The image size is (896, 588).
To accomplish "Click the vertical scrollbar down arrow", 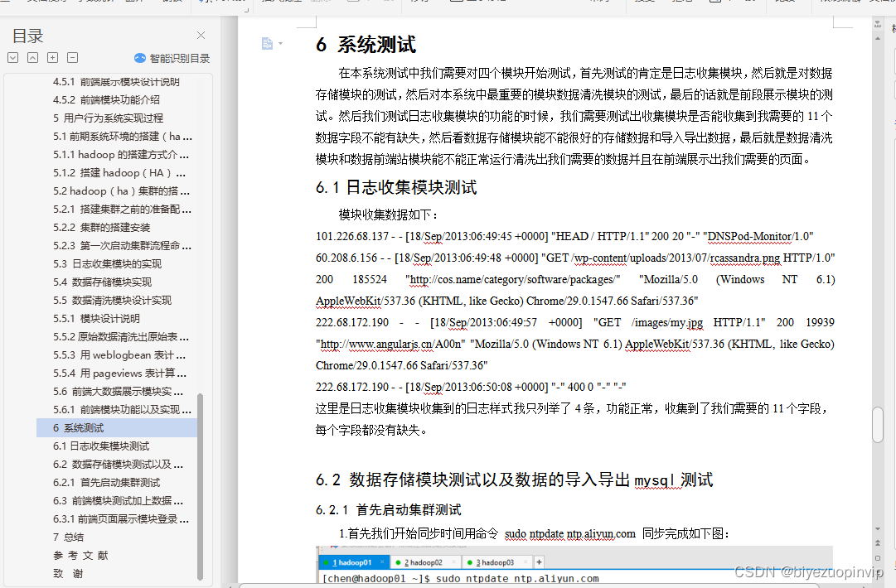I will [878, 529].
